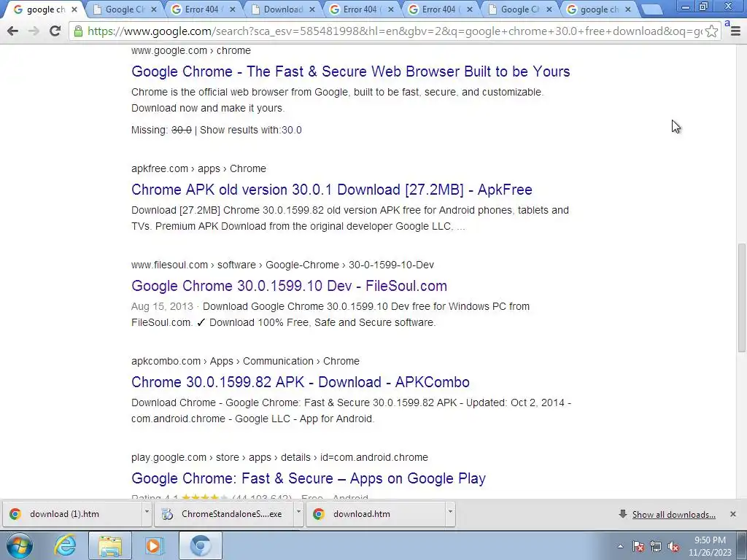
Task: Click the muted volume tray icon
Action: (673, 546)
